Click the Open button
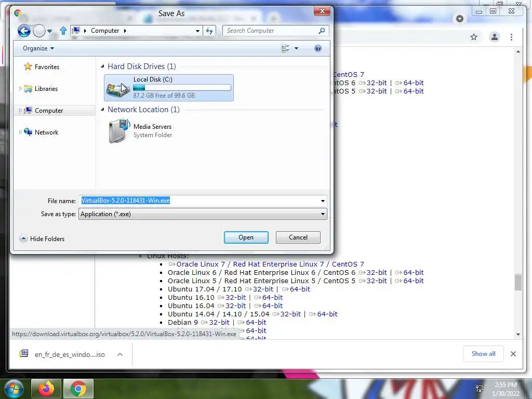532x399 pixels. pos(246,237)
